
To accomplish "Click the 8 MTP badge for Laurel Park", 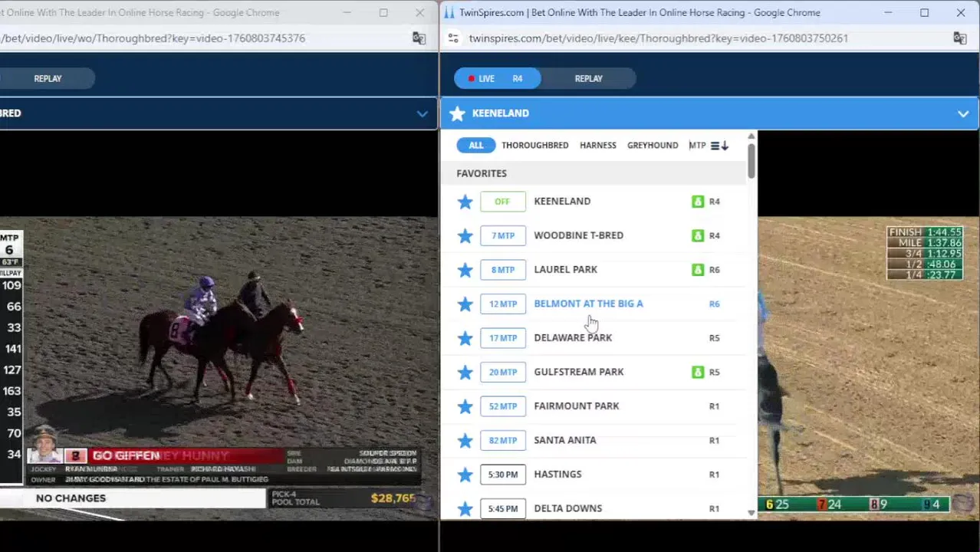I will coord(503,270).
